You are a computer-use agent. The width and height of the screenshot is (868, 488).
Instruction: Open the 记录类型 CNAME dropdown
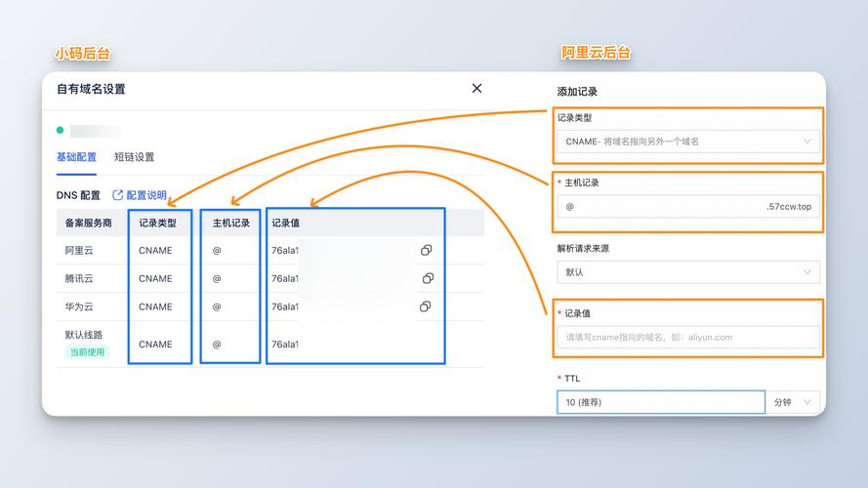click(688, 142)
